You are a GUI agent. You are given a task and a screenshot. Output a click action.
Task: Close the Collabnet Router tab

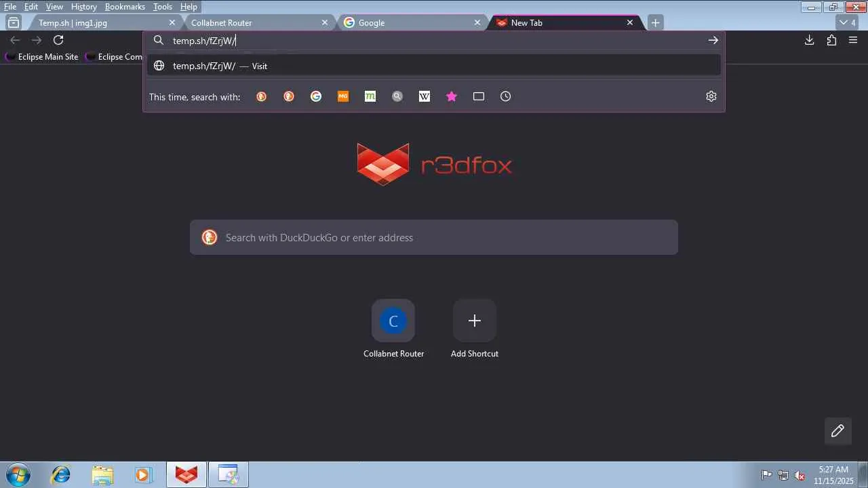[325, 22]
